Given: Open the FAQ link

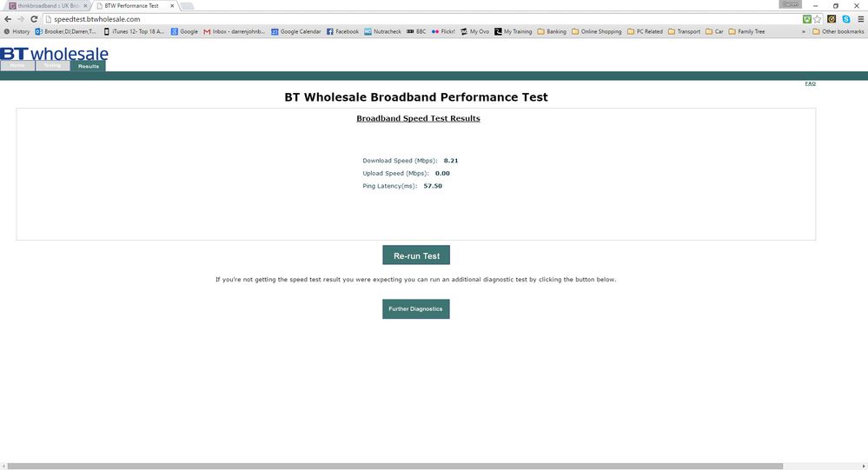Looking at the screenshot, I should [811, 83].
